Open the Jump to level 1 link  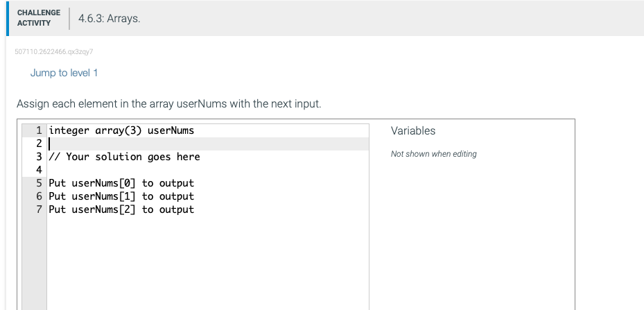click(64, 73)
